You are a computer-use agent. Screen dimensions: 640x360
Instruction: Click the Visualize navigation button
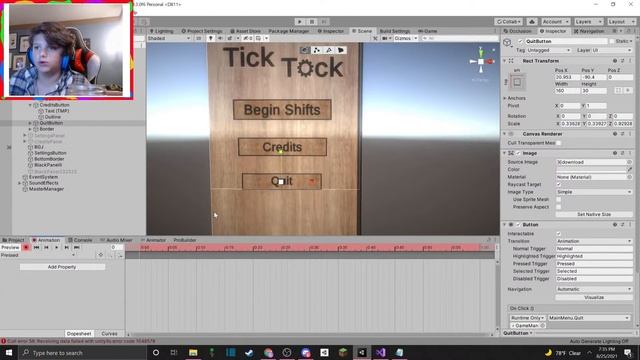pos(594,298)
